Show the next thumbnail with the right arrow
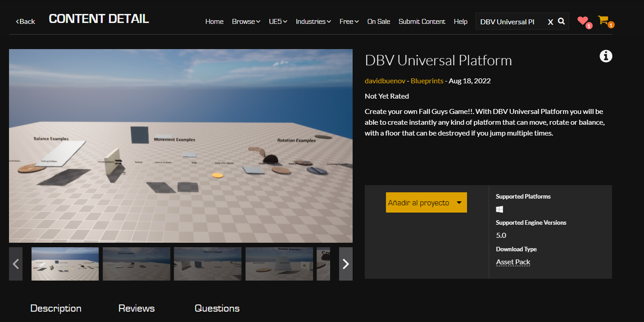This screenshot has width=644, height=322. pos(346,264)
